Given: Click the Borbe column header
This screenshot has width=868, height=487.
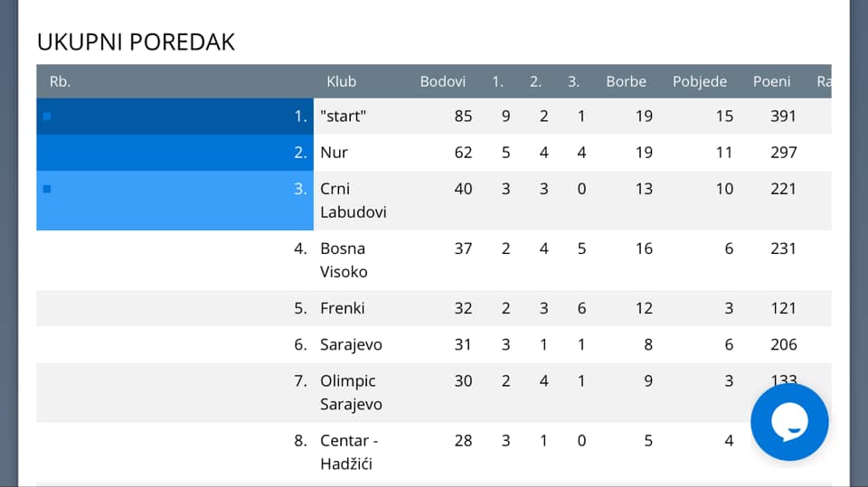Looking at the screenshot, I should (x=626, y=81).
